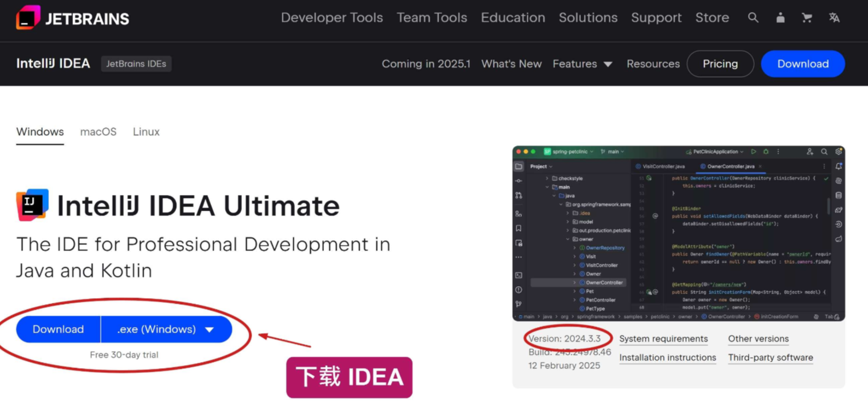The image size is (868, 405).
Task: Click the Download button in the navigation bar
Action: point(803,63)
